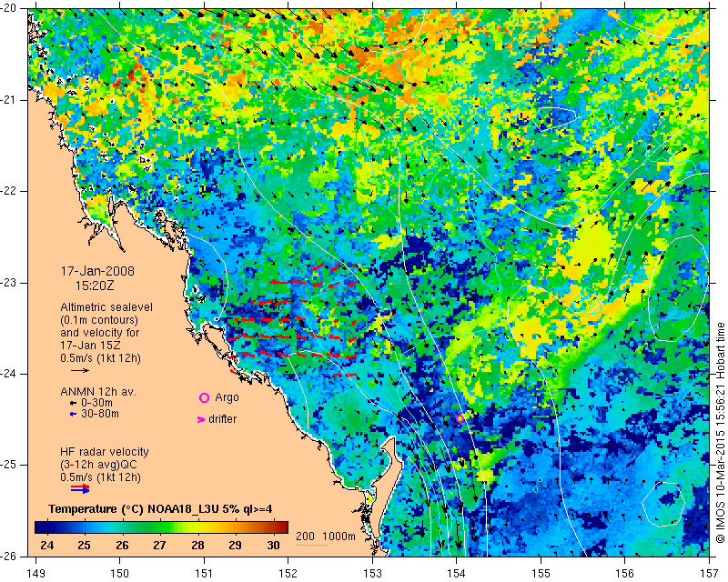Image resolution: width=728 pixels, height=582 pixels.
Task: Click the latitude axis label -25
Action: pyautogui.click(x=8, y=465)
